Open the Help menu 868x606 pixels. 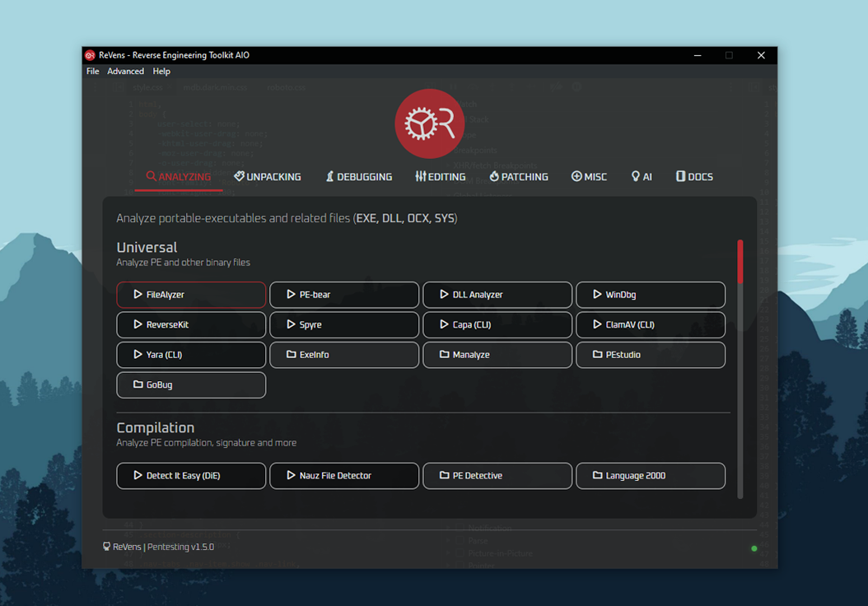[161, 71]
